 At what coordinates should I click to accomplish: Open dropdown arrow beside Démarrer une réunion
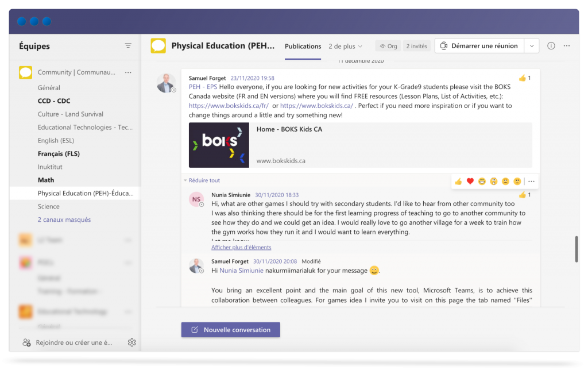[532, 46]
